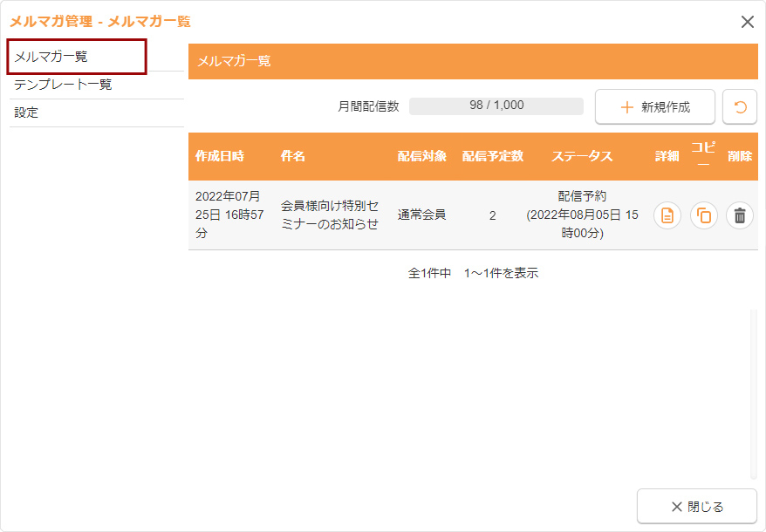Delete the newsletter using trash icon
Screen dimensions: 766x532
pyautogui.click(x=740, y=215)
